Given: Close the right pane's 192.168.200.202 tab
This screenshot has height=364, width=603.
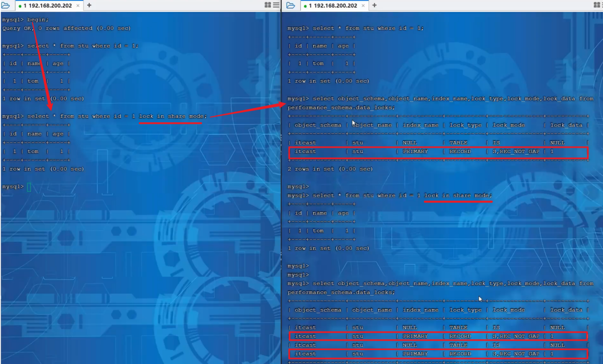Looking at the screenshot, I should (x=363, y=5).
